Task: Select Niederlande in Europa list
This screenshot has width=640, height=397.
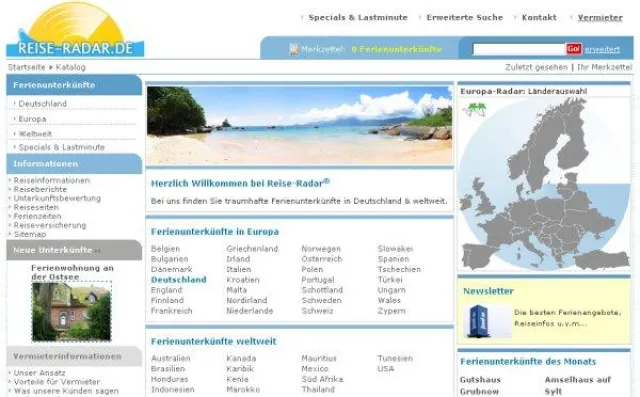Action: [x=250, y=311]
